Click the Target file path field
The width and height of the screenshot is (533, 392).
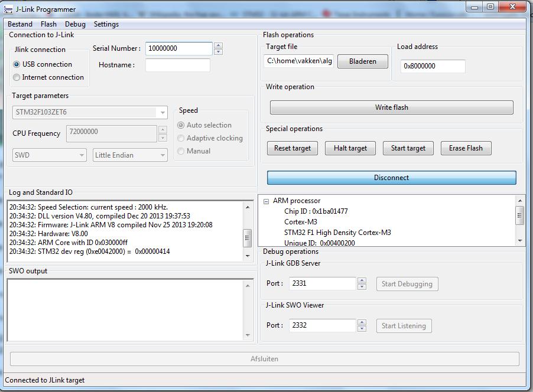[298, 61]
